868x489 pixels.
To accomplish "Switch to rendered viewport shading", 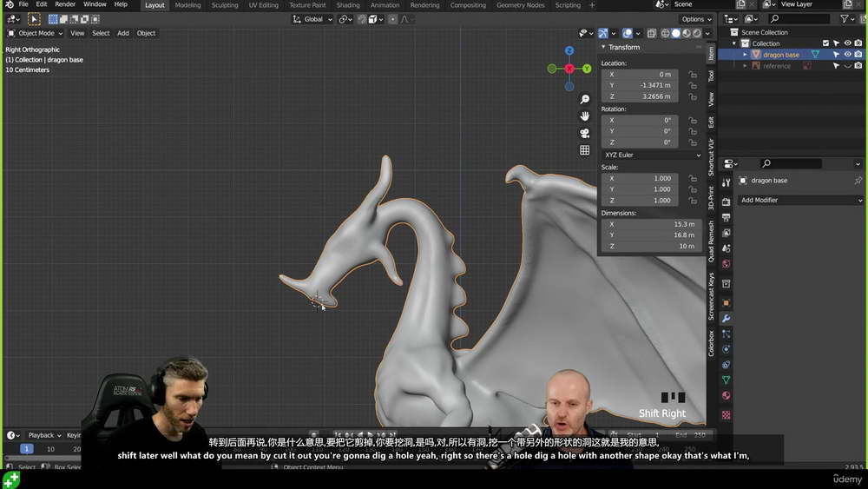I will pyautogui.click(x=697, y=34).
